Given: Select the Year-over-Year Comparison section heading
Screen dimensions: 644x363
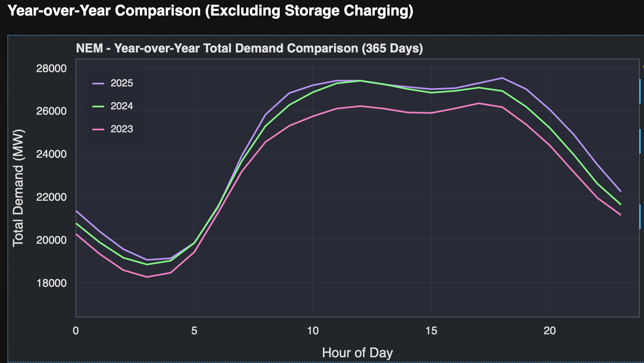Looking at the screenshot, I should pos(210,11).
